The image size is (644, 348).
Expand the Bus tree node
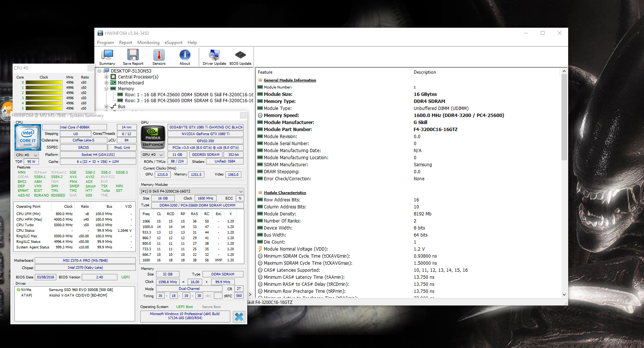pos(107,106)
